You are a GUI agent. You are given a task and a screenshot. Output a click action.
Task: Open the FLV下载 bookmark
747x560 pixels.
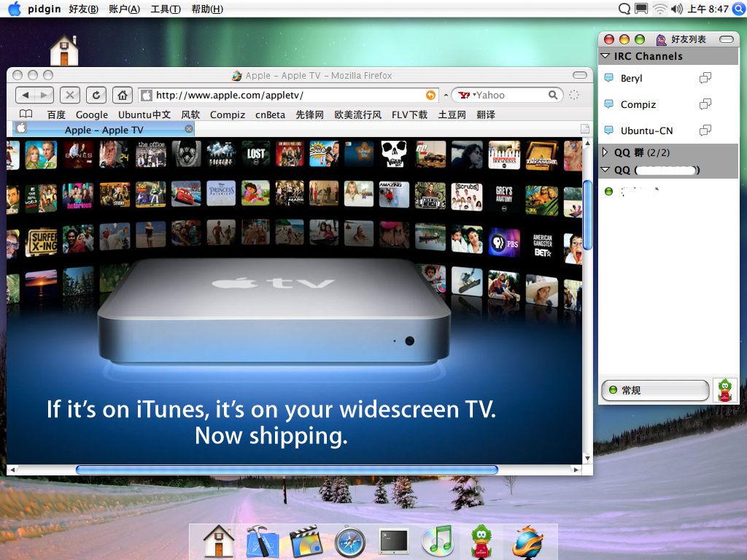[410, 114]
